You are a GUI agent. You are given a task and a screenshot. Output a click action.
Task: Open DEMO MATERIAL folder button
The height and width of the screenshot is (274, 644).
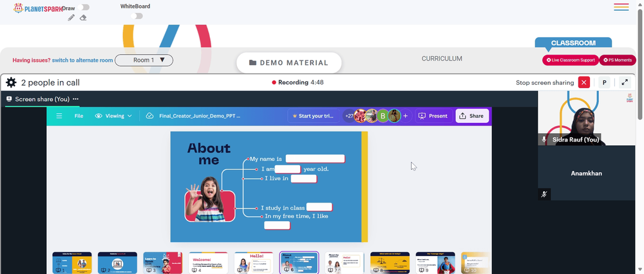[x=289, y=63]
